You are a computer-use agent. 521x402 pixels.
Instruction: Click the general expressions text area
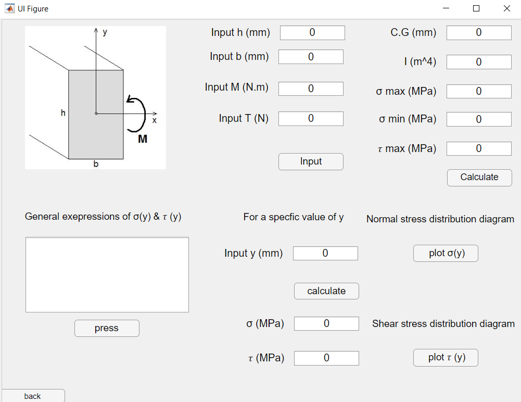pos(107,275)
